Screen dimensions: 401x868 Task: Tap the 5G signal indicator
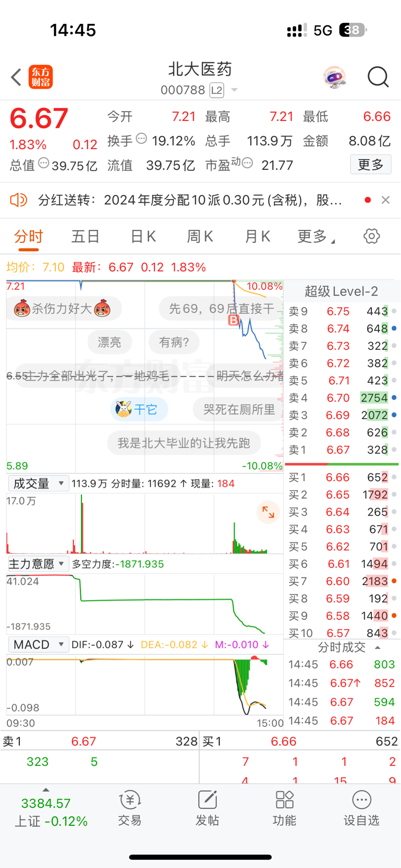[323, 30]
